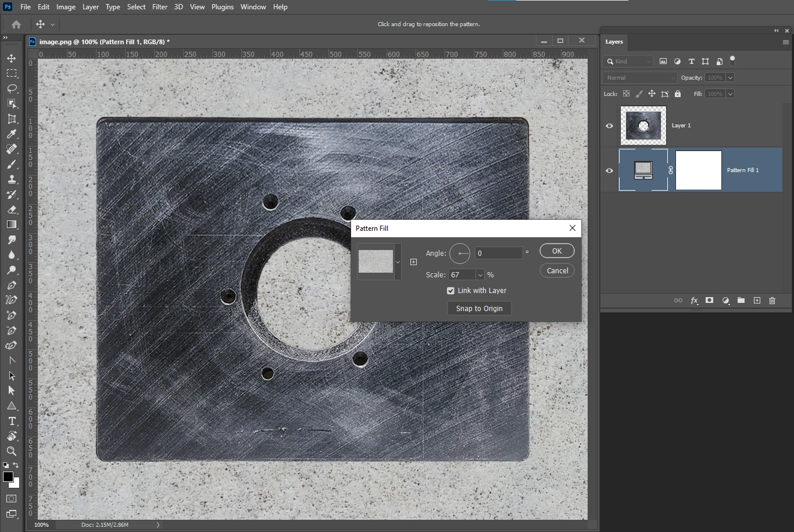Create a new preset from pattern icon
794x532 pixels.
pyautogui.click(x=413, y=262)
